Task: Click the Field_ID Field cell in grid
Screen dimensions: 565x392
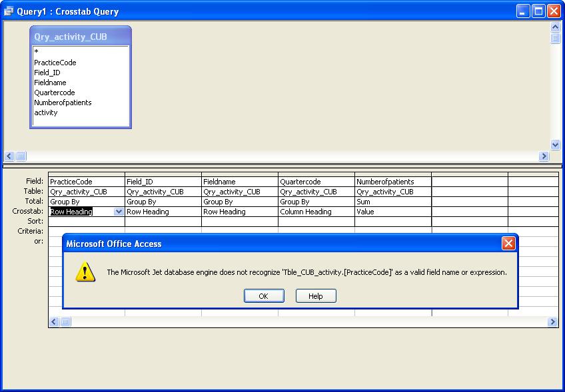Action: tap(163, 182)
